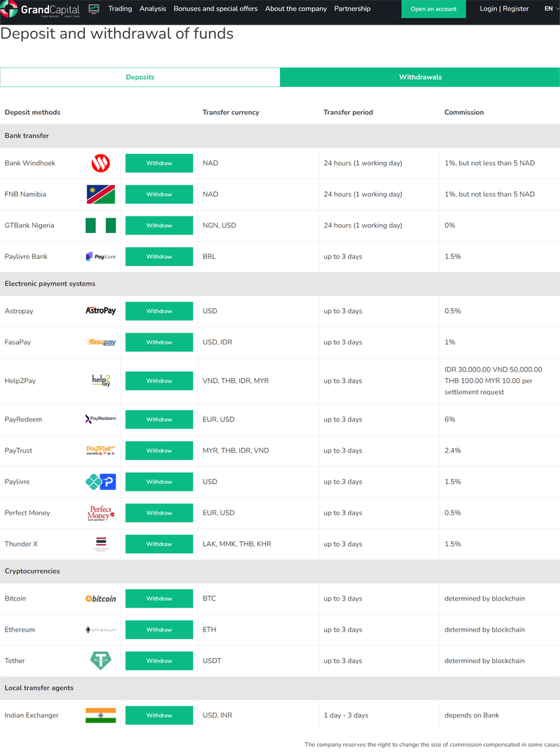Withdraw via Bitcoin
This screenshot has width=560, height=754.
pyautogui.click(x=159, y=599)
